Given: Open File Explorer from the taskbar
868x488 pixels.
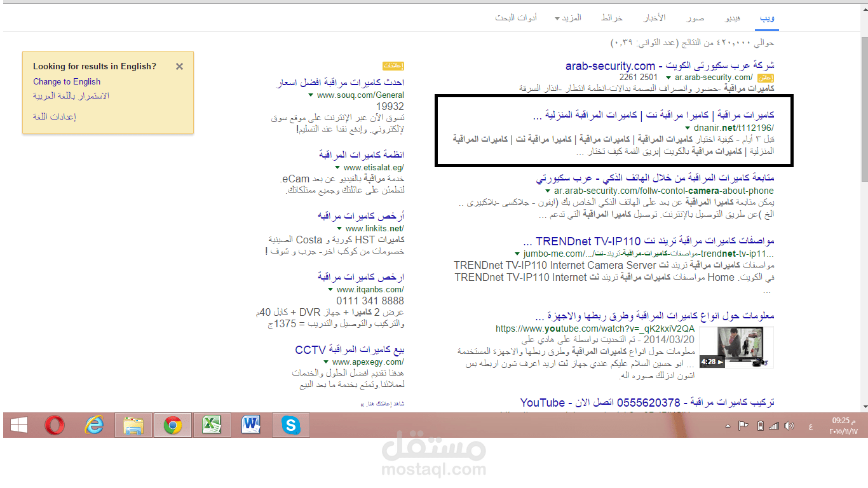Looking at the screenshot, I should click(133, 425).
